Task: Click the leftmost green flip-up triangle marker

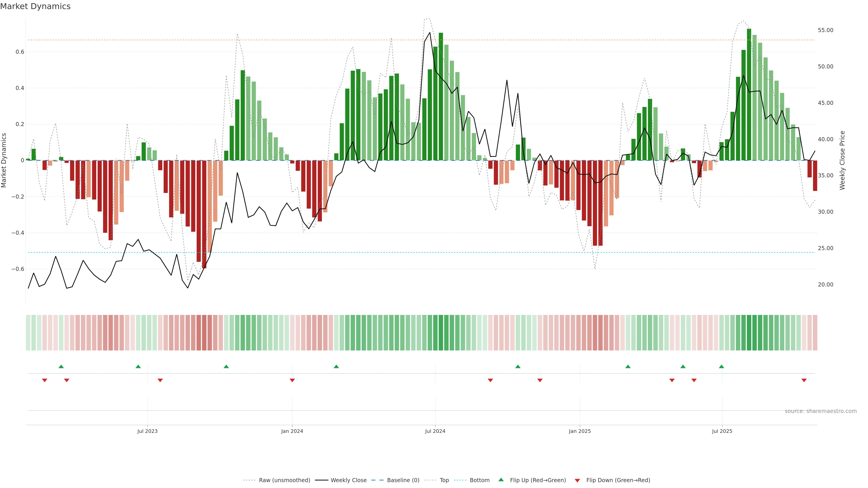Action: [61, 366]
